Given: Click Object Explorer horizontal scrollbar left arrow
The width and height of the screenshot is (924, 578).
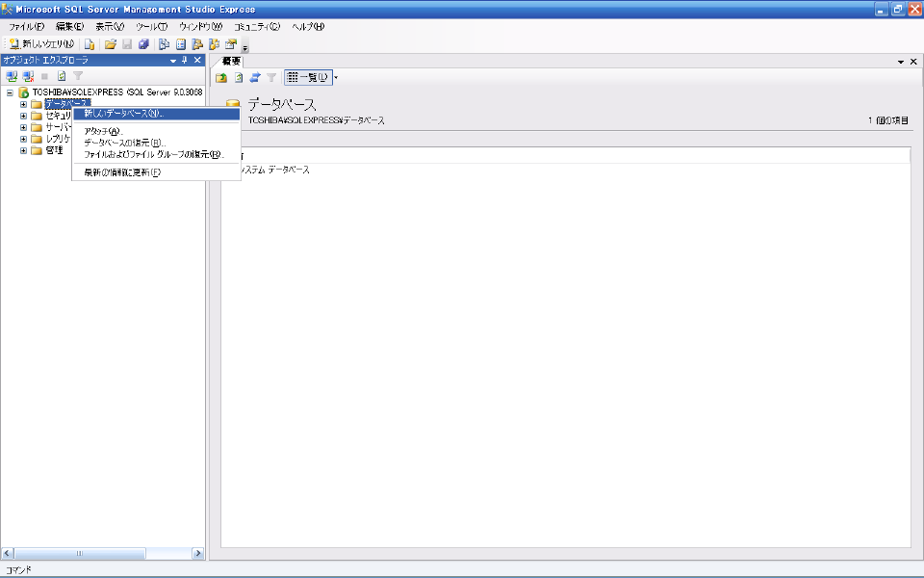Looking at the screenshot, I should (x=8, y=553).
